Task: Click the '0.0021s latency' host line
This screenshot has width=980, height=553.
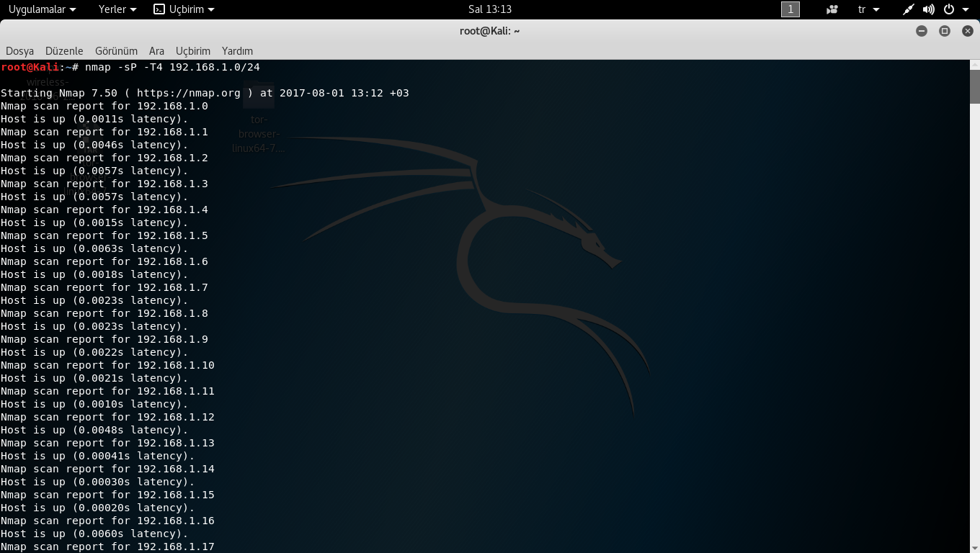Action: [x=94, y=378]
